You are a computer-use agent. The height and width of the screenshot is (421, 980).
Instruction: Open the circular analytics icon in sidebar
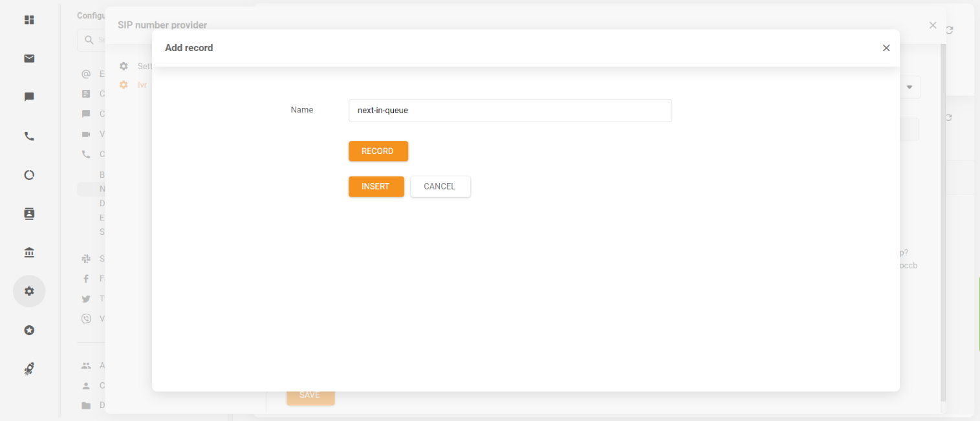tap(29, 175)
